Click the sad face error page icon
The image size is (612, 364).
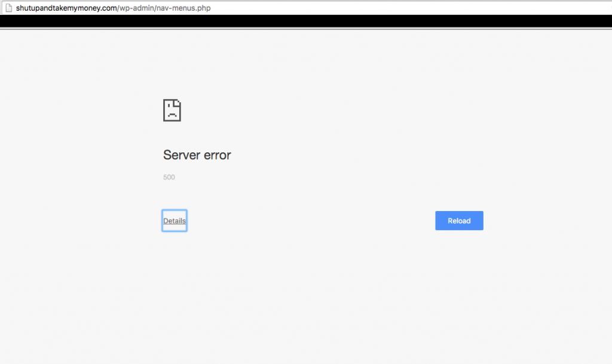172,111
